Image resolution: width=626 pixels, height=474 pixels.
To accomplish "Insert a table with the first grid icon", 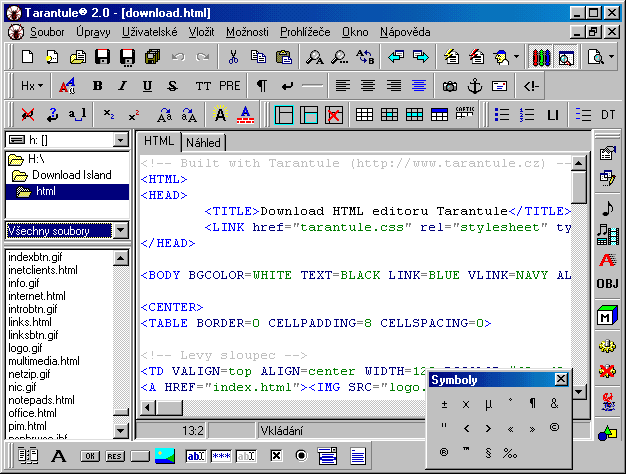I will 364,115.
